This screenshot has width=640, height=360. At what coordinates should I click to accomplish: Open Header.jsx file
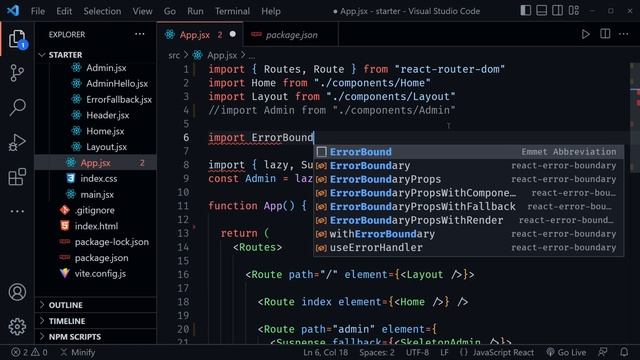pos(107,116)
